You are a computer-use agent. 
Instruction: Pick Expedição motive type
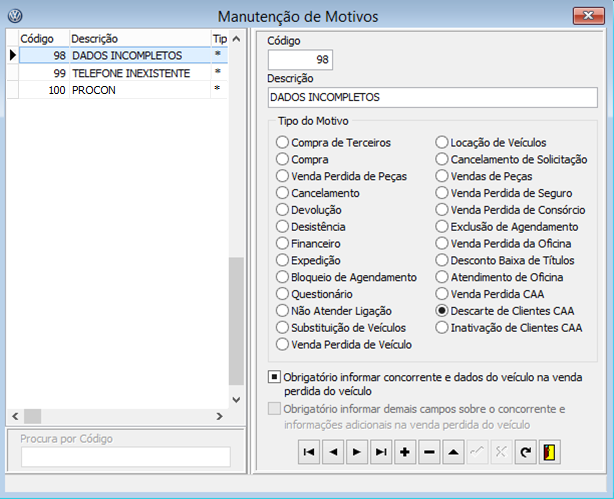[x=308, y=260]
